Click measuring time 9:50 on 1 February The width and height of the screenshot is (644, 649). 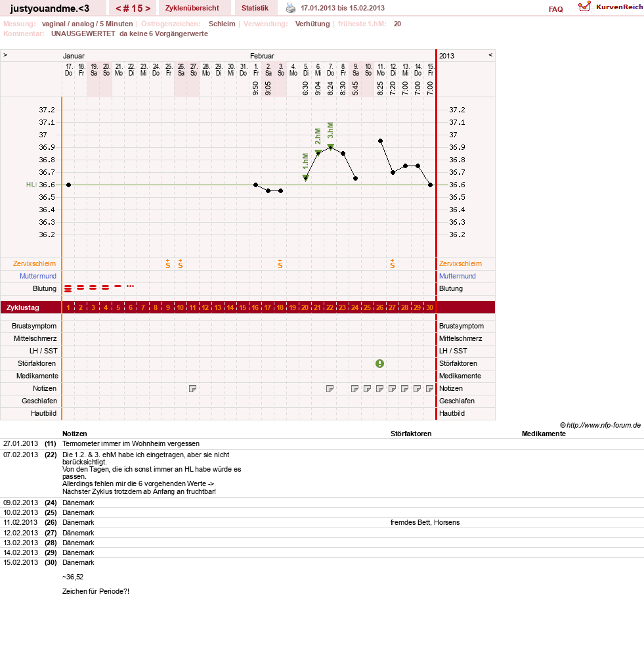pos(255,88)
